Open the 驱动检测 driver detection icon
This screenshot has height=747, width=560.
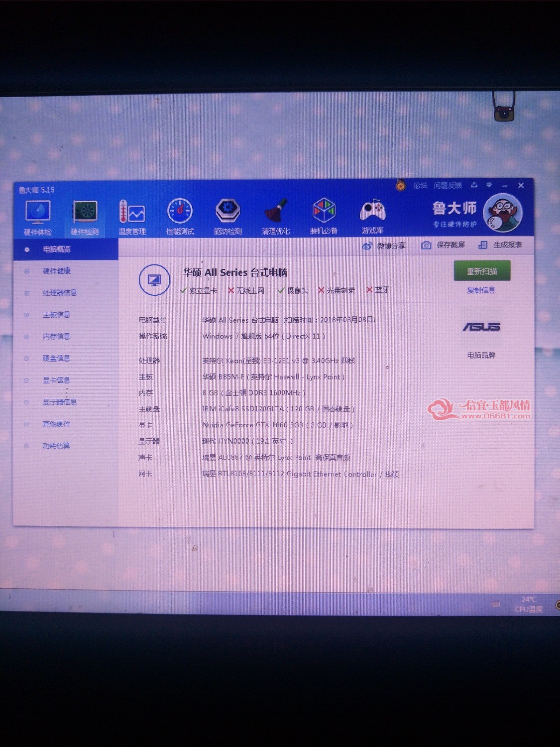click(227, 217)
